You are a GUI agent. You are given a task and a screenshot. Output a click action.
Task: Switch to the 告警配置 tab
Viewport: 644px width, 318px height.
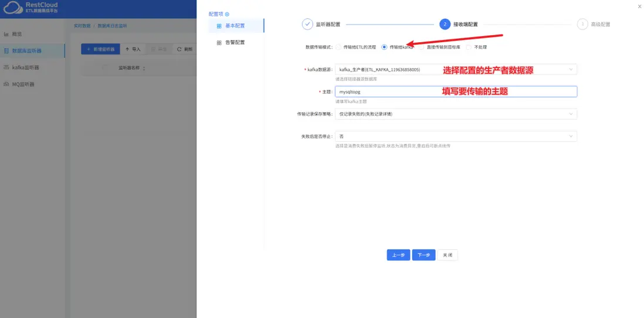point(236,42)
